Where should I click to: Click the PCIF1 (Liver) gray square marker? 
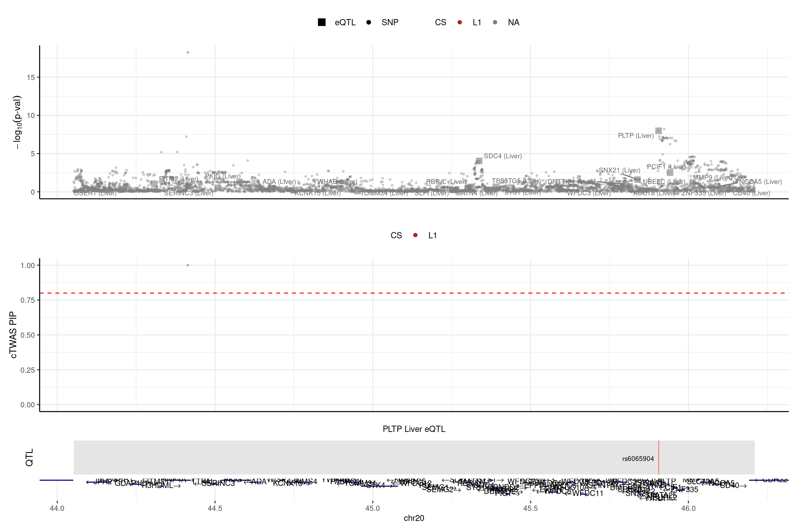coord(670,172)
